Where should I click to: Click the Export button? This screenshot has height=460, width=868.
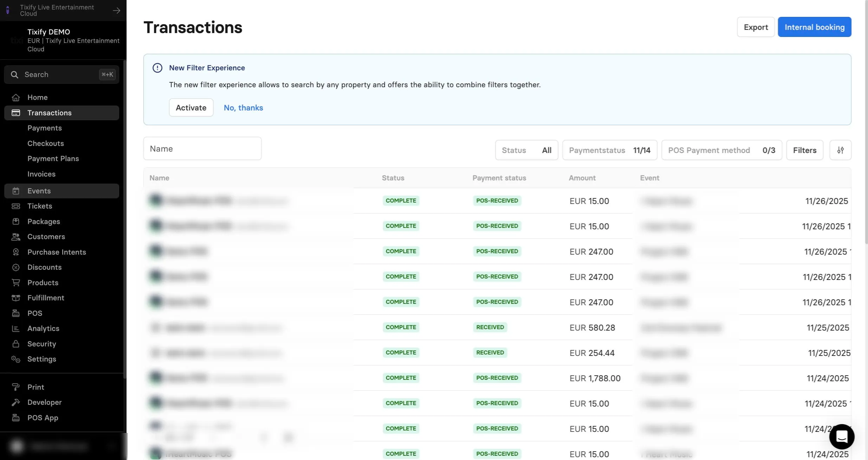coord(756,27)
